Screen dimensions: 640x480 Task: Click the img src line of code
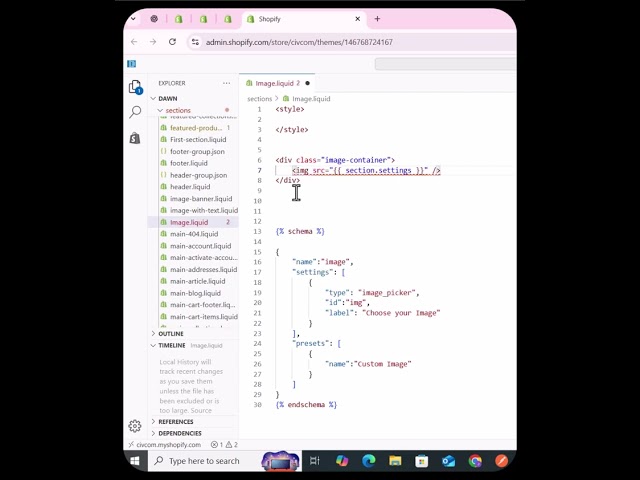coord(366,170)
